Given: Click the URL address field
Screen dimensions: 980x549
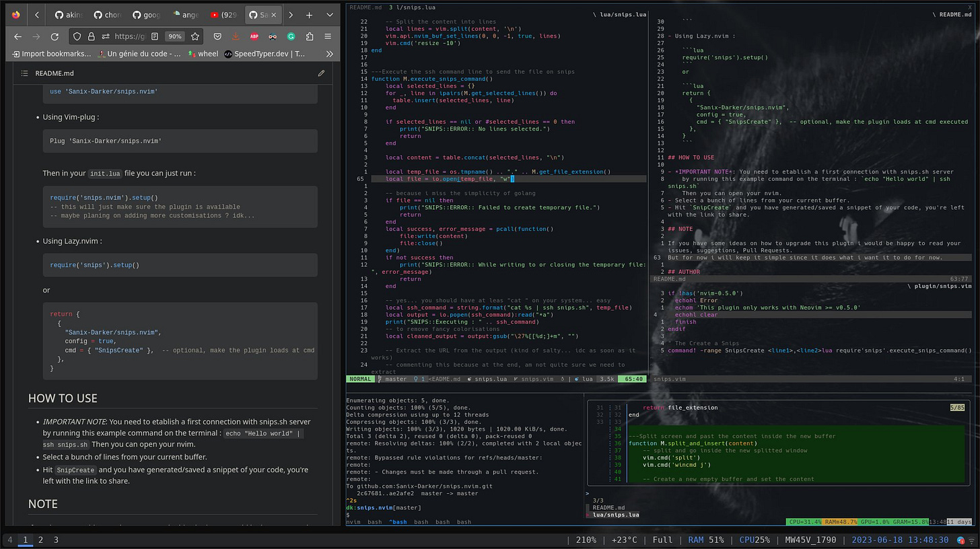Looking at the screenshot, I should [x=129, y=36].
